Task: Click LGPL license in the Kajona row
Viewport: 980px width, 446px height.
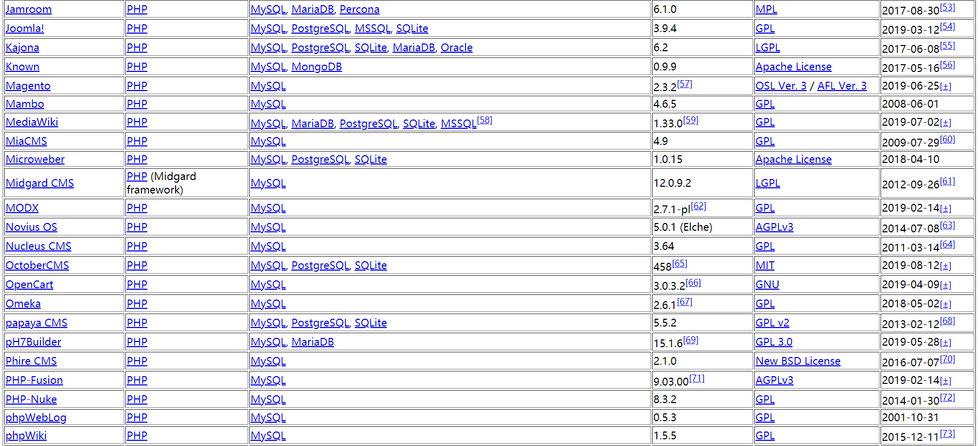Action: point(768,48)
